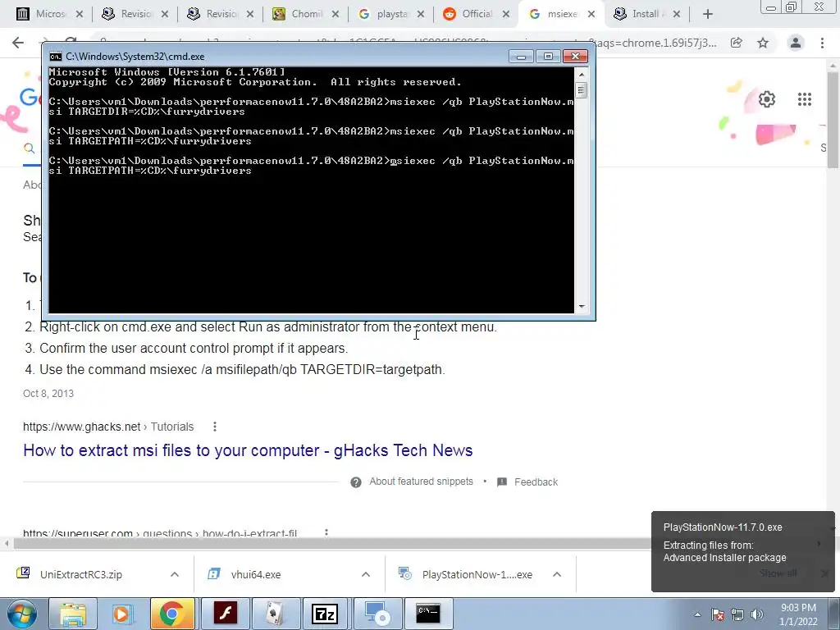The width and height of the screenshot is (840, 630).
Task: Click About featured snippets help icon
Action: click(356, 482)
